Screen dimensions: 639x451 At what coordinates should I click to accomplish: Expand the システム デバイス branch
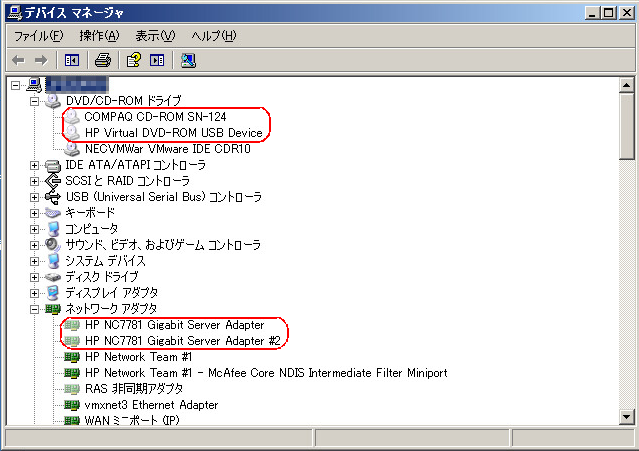pos(34,261)
